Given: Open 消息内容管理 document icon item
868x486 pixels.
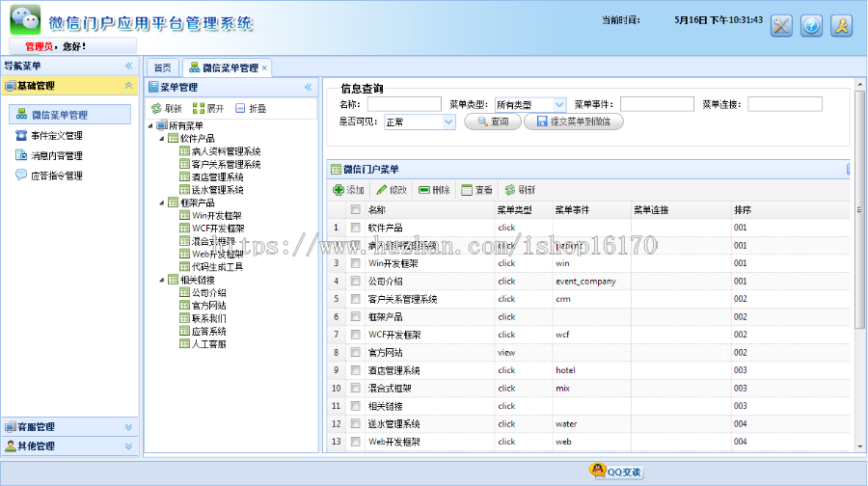Looking at the screenshot, I should coord(21,155).
